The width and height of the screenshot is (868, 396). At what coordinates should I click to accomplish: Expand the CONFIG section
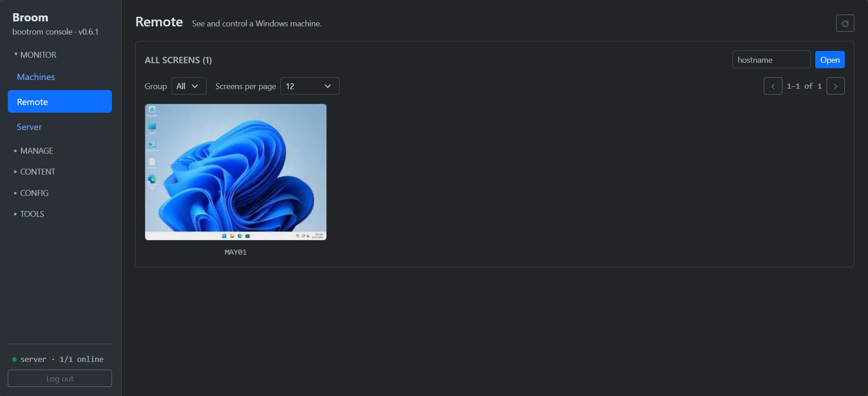pos(31,193)
